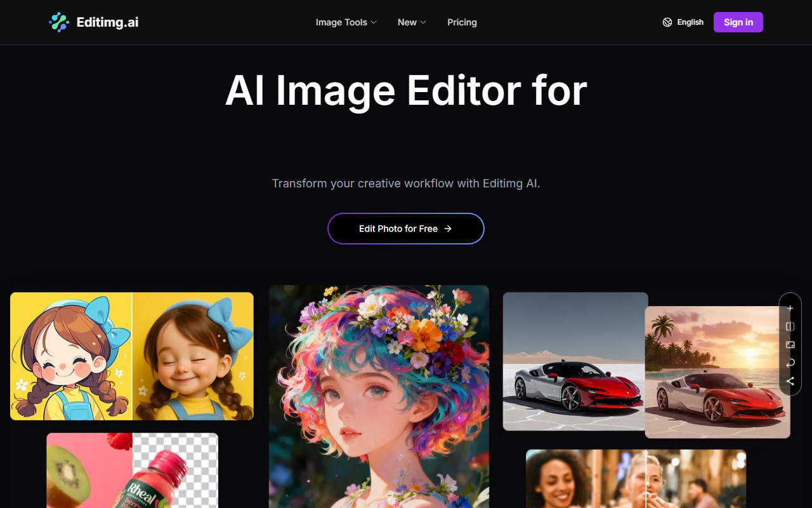
Task: Expand the New menu chevron
Action: click(423, 22)
